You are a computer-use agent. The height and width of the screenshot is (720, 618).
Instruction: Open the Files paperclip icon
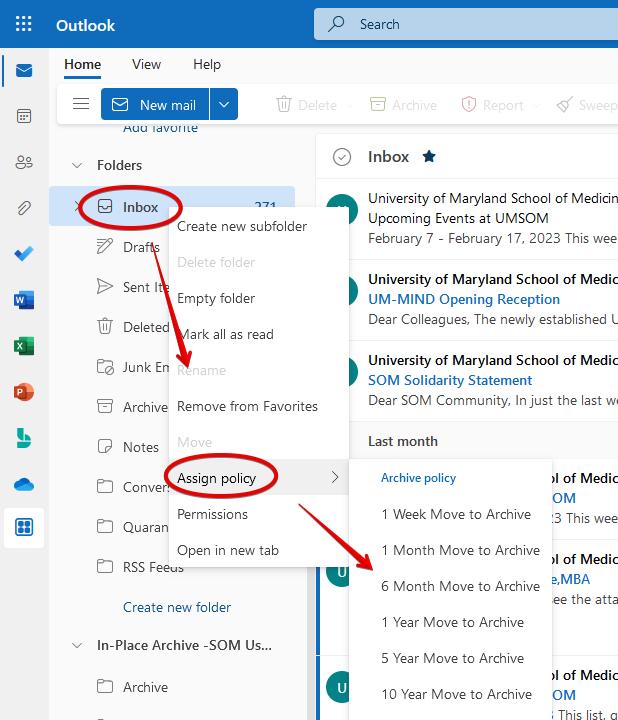[x=24, y=208]
